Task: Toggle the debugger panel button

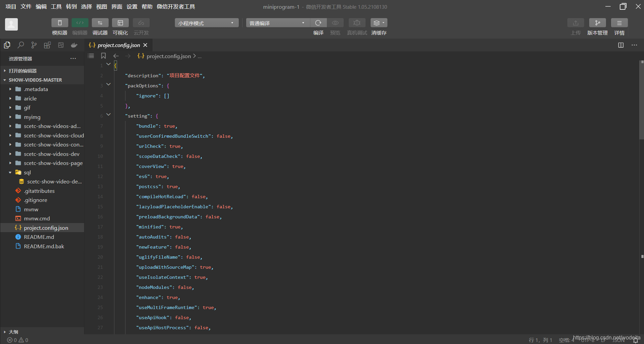Action: point(100,23)
